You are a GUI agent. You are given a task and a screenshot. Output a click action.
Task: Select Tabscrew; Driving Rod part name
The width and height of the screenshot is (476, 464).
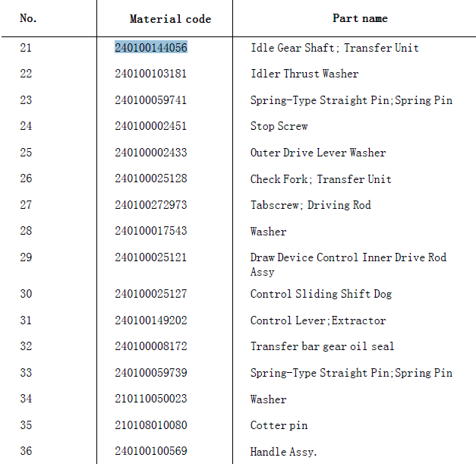pos(311,205)
